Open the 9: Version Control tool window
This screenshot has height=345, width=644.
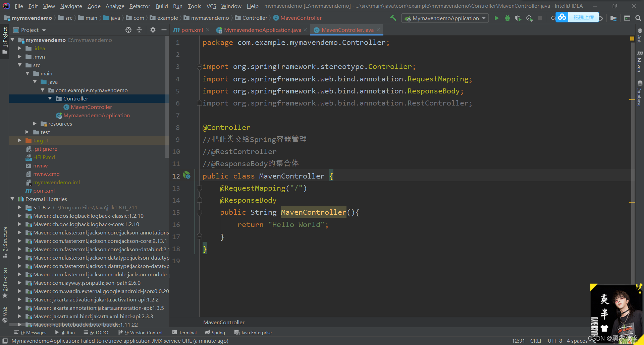tap(140, 333)
